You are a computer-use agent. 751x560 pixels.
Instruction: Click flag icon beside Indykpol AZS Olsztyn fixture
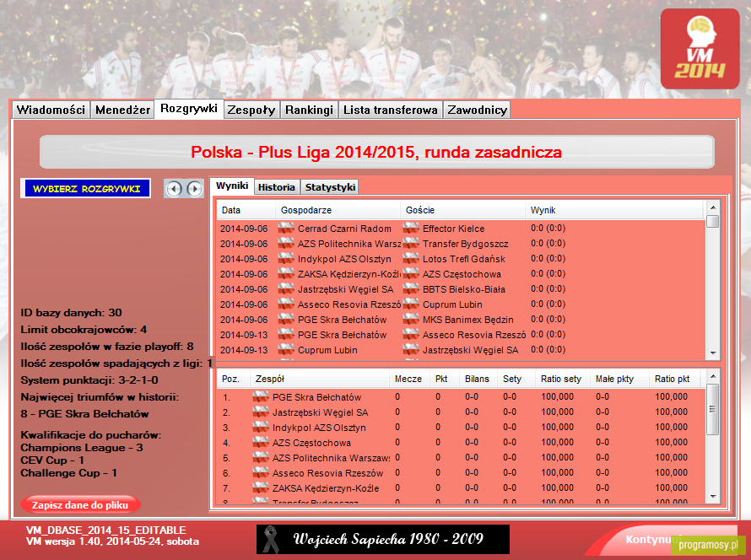click(x=286, y=259)
